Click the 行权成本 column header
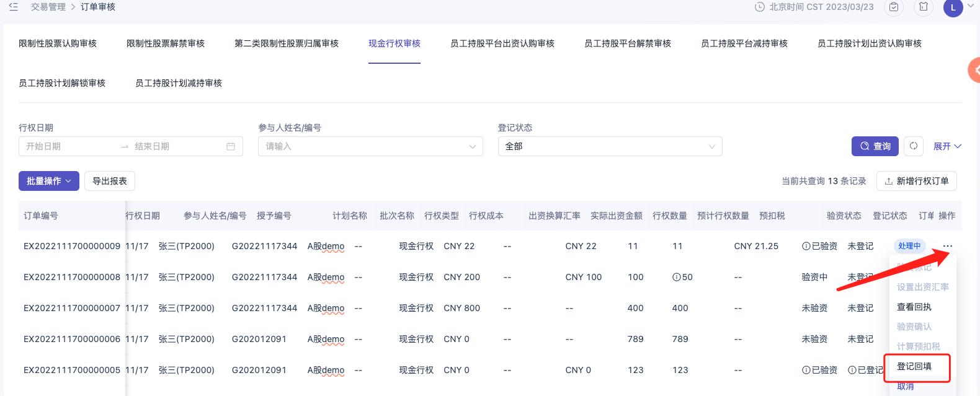The image size is (980, 396). [486, 216]
